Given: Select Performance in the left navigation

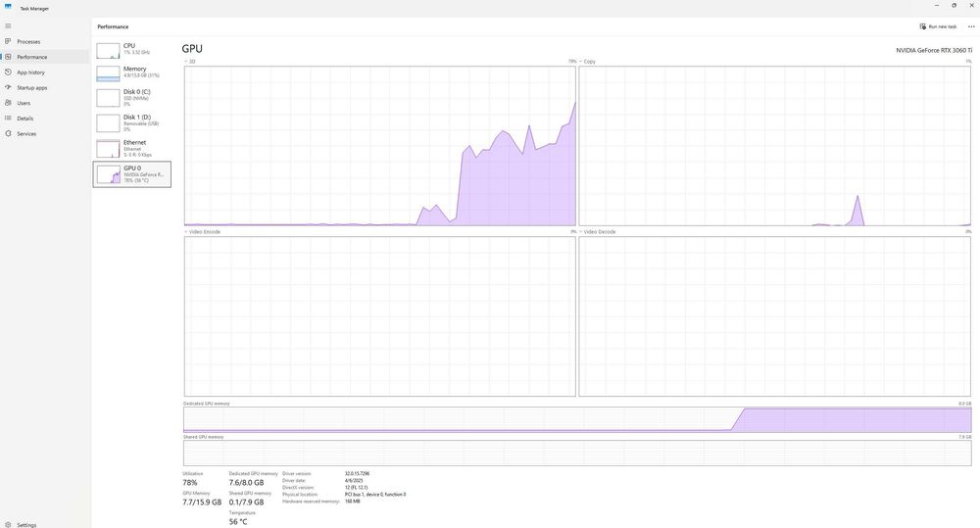Looking at the screenshot, I should tap(45, 57).
